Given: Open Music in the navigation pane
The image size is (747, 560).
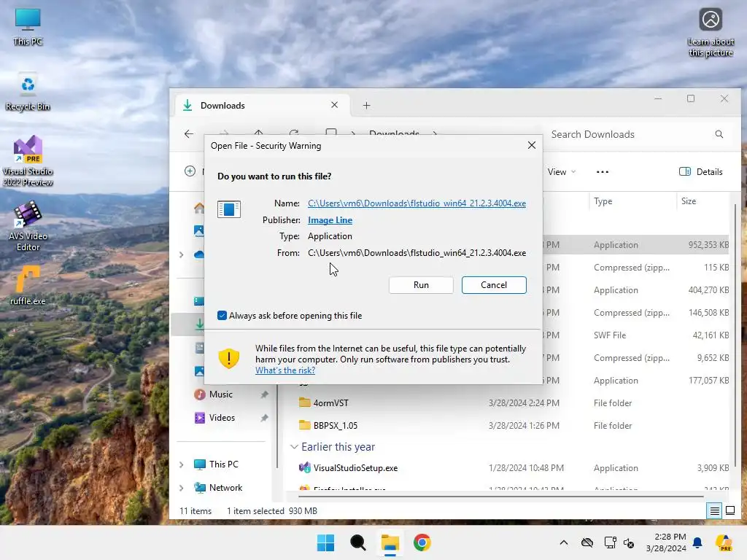Looking at the screenshot, I should click(x=220, y=394).
